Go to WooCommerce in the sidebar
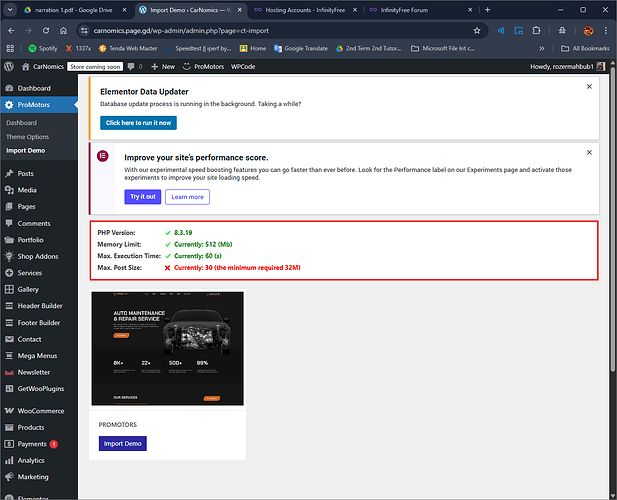This screenshot has width=617, height=500. 40,411
